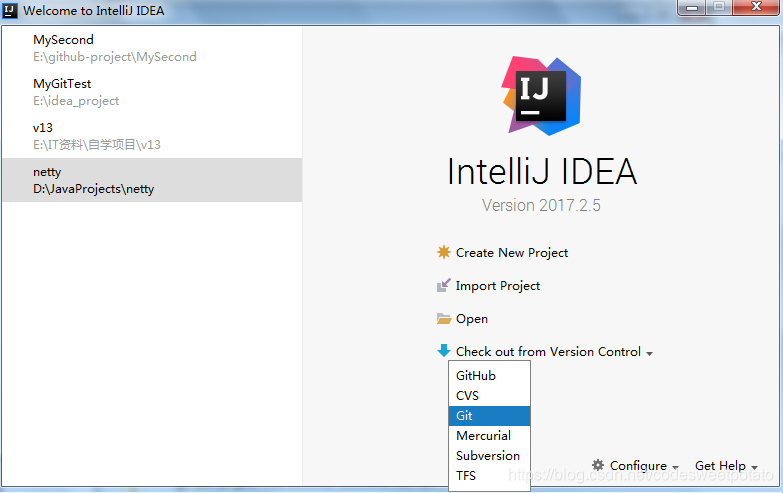Create New Project
Screen dimensions: 783x493
click(x=512, y=253)
